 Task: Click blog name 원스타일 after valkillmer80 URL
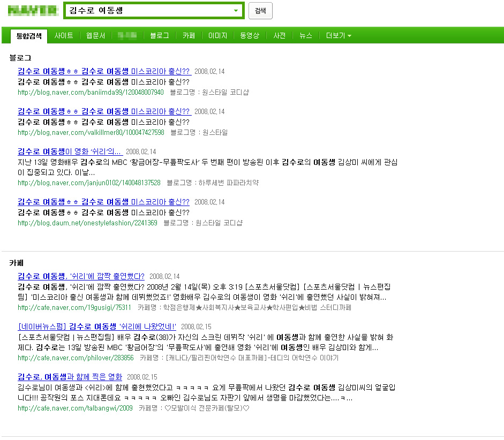215,133
